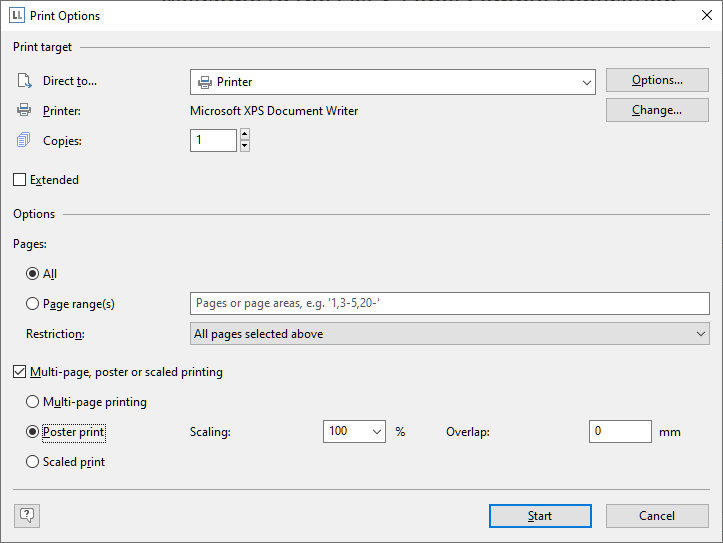The height and width of the screenshot is (543, 723).
Task: Expand the Restriction dropdown list
Action: tap(450, 334)
